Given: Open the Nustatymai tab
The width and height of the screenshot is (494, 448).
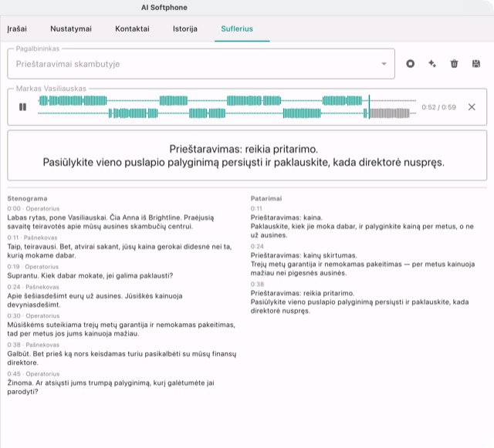Looking at the screenshot, I should pyautogui.click(x=71, y=29).
